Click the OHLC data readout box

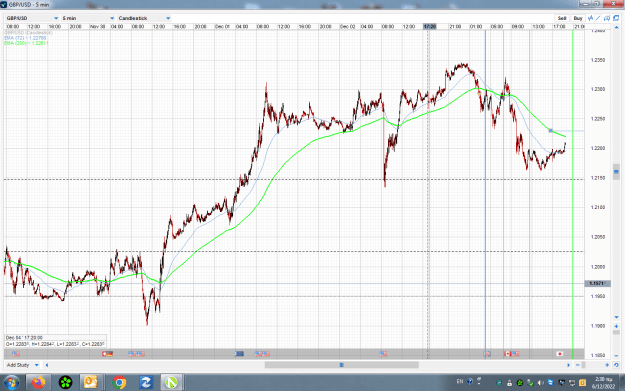point(55,341)
